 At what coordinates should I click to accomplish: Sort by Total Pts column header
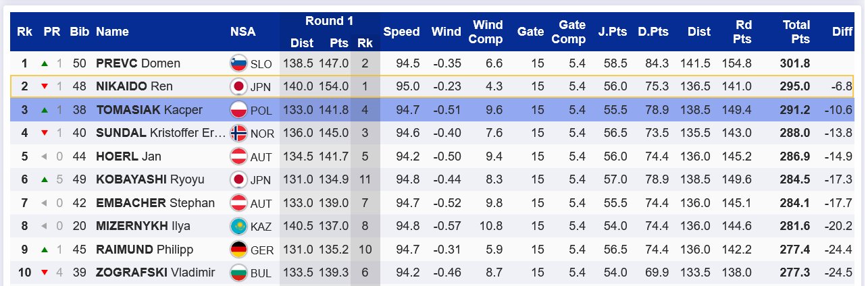pyautogui.click(x=796, y=32)
